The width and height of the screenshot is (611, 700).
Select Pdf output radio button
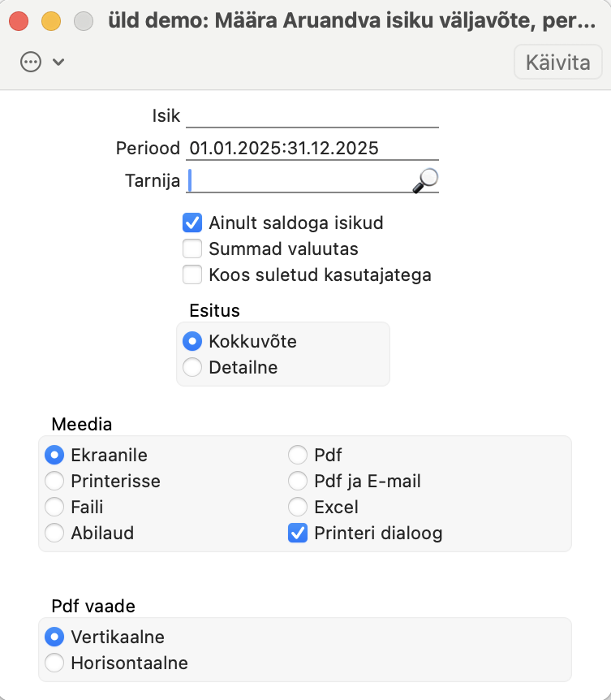[x=298, y=456]
